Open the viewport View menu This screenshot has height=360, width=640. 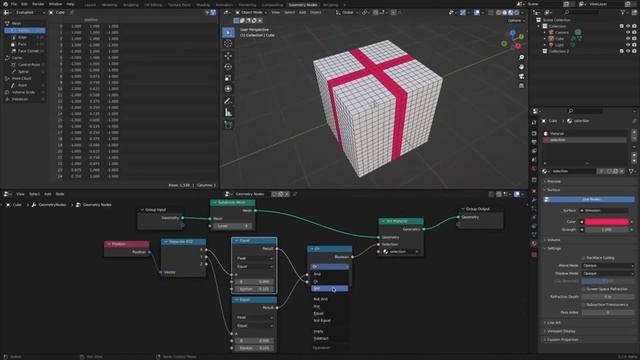pyautogui.click(x=276, y=13)
